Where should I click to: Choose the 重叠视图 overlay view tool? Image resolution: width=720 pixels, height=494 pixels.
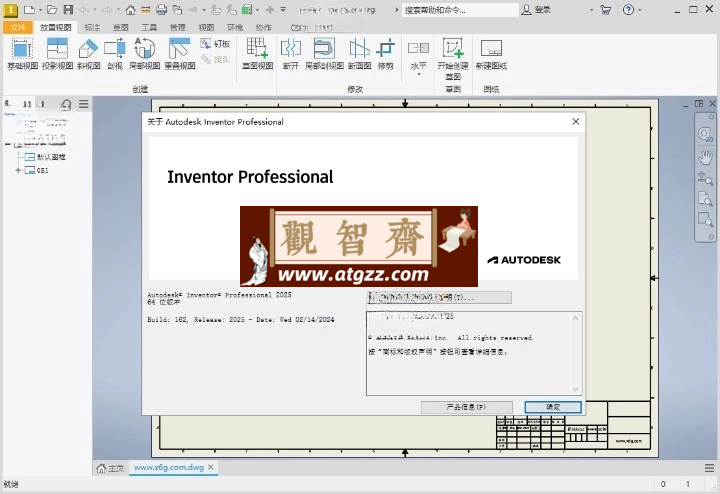pyautogui.click(x=180, y=54)
